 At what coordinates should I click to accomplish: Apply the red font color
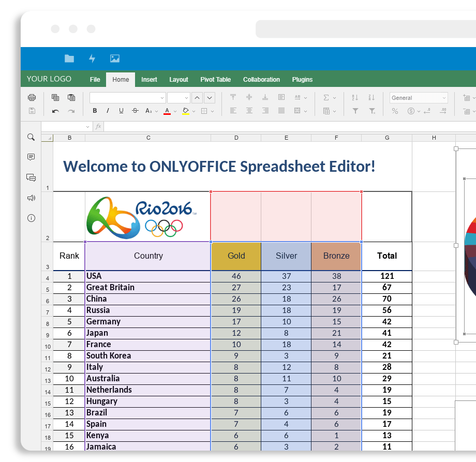coord(167,111)
